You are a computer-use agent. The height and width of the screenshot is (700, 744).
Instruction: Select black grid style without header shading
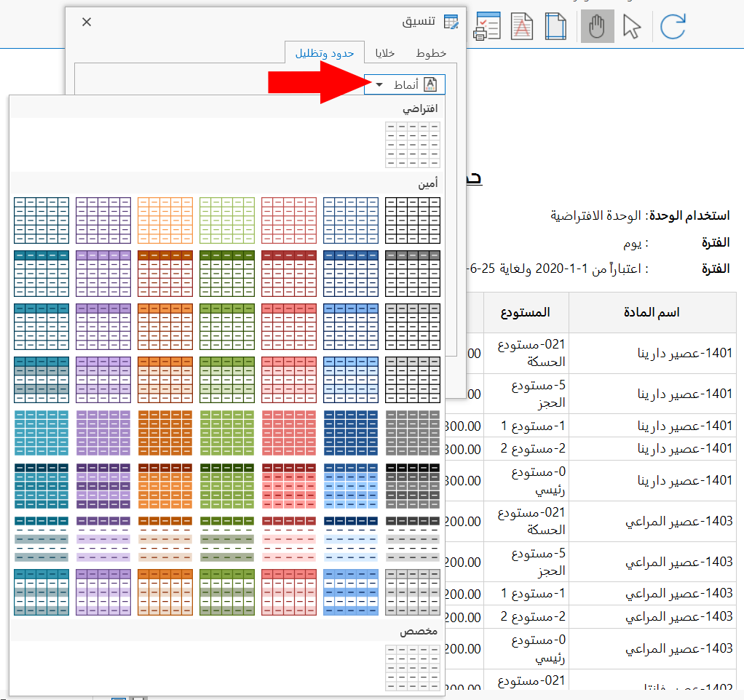pos(412,220)
